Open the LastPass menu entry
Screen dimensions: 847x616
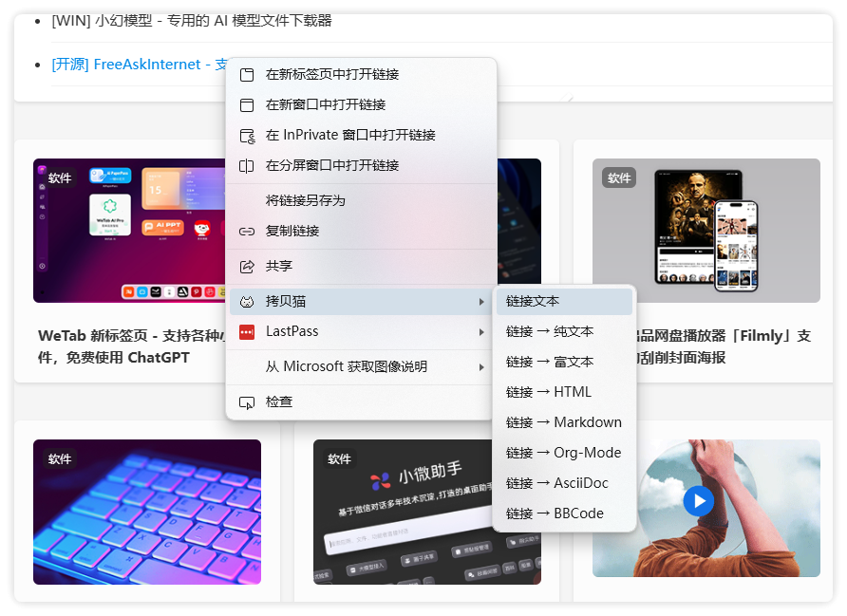[x=361, y=331]
